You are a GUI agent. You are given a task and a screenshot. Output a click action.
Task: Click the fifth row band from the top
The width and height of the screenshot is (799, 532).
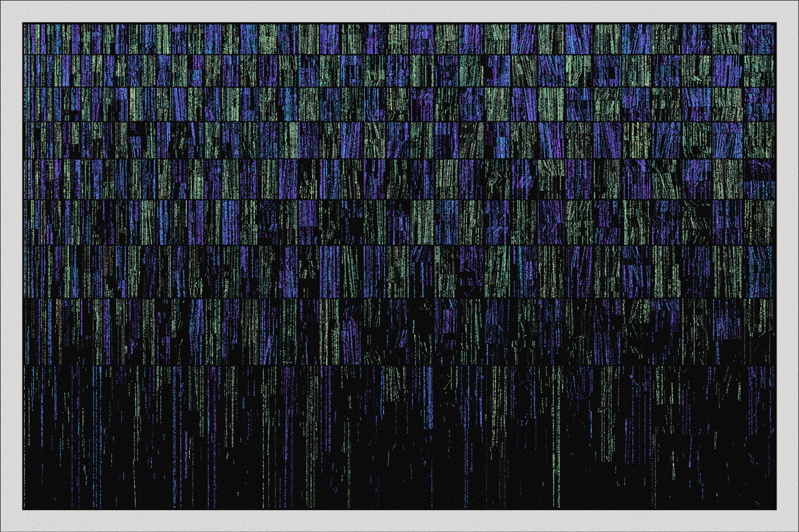click(x=399, y=179)
